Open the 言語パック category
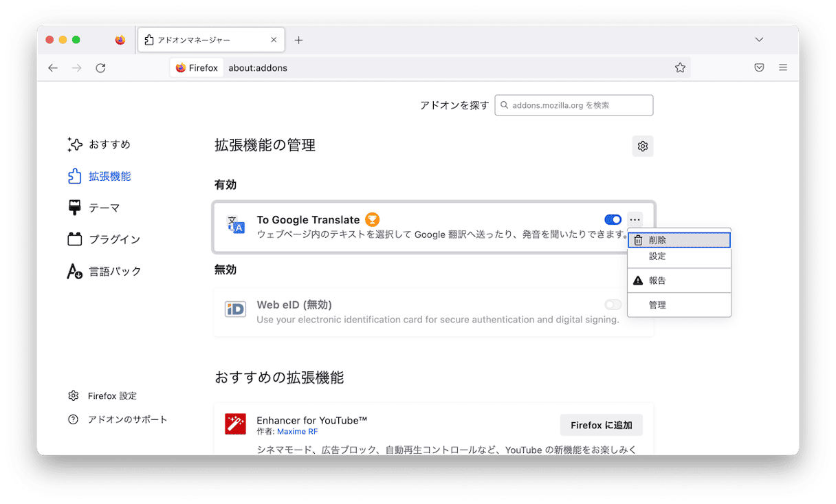The image size is (836, 504). 104,271
